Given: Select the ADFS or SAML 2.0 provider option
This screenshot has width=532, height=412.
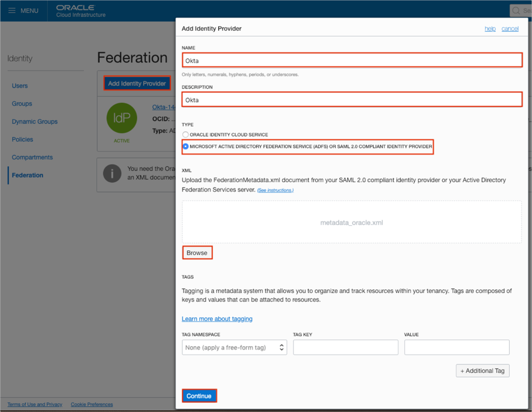Looking at the screenshot, I should (185, 146).
